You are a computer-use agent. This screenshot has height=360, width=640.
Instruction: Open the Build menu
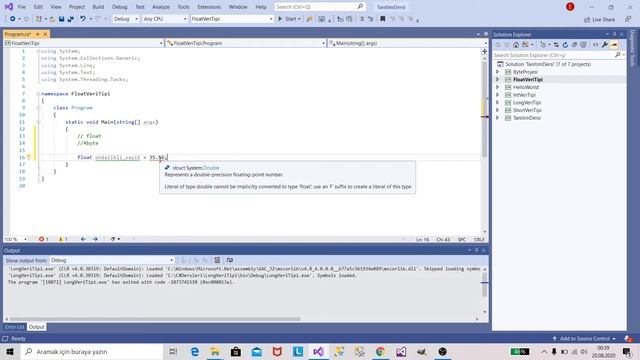click(98, 7)
